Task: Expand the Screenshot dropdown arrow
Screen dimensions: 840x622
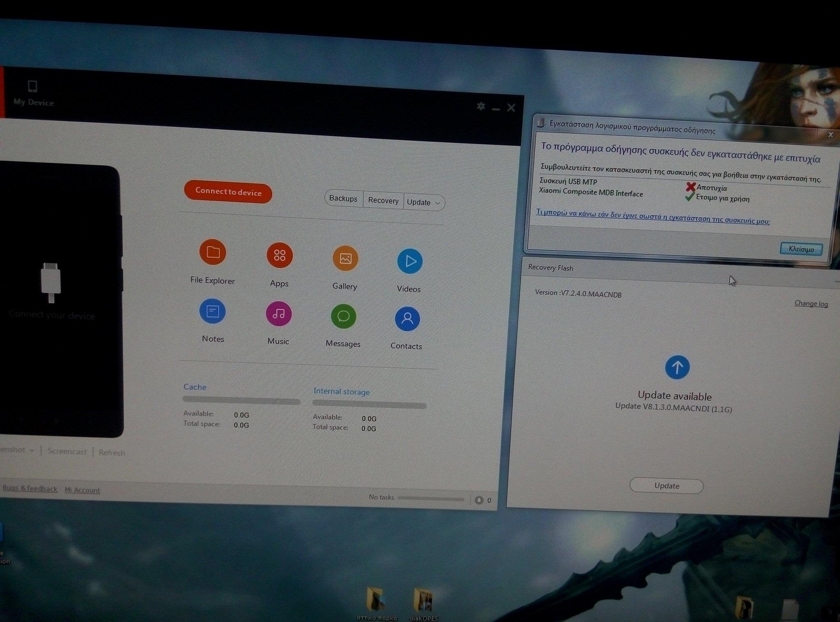Action: [x=32, y=450]
